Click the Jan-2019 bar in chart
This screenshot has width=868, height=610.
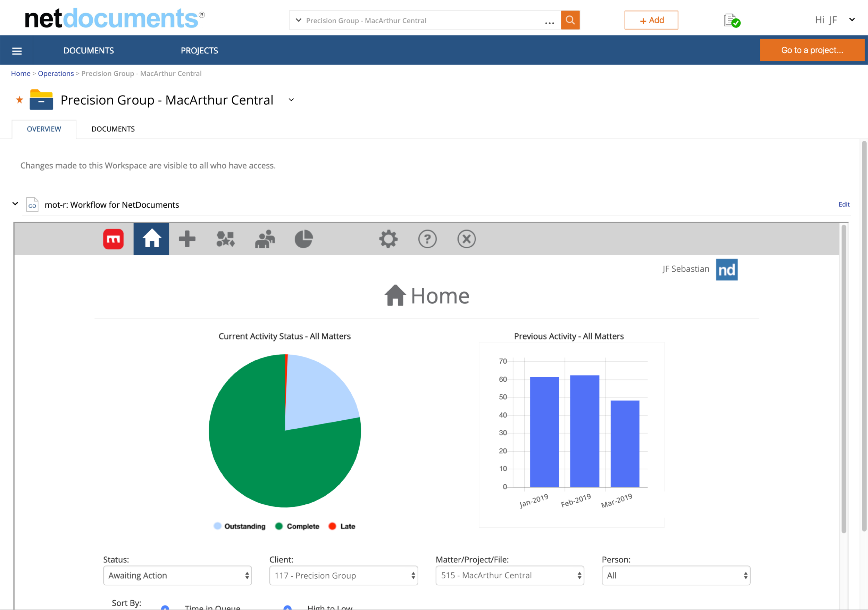(544, 431)
